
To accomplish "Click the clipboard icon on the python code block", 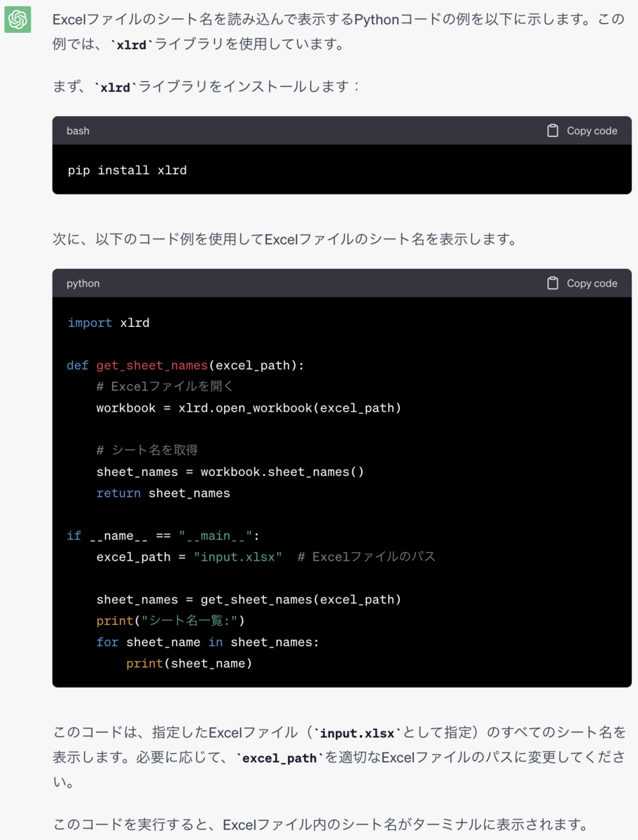I will point(553,283).
